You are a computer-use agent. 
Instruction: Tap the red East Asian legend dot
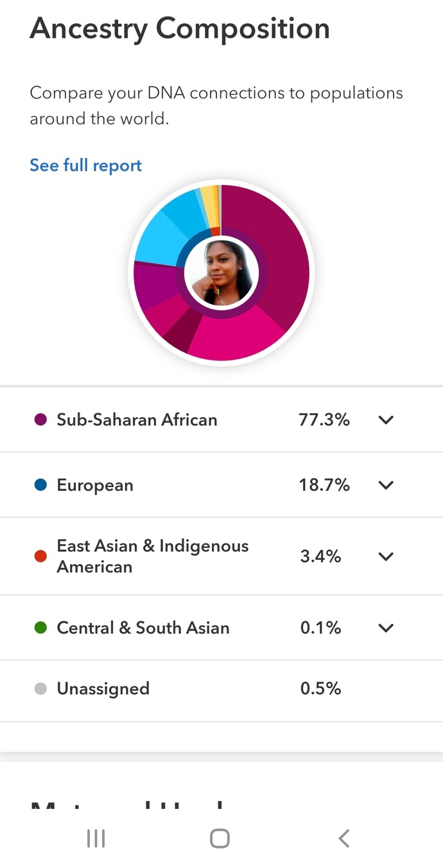(40, 556)
